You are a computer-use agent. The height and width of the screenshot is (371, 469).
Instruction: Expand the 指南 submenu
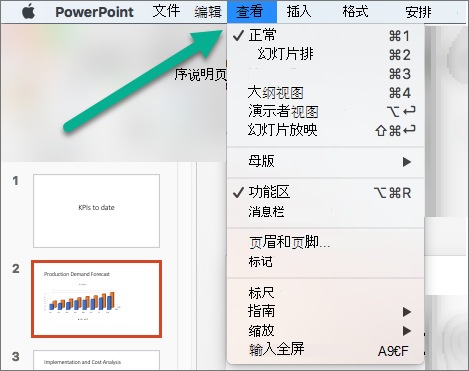[x=325, y=311]
